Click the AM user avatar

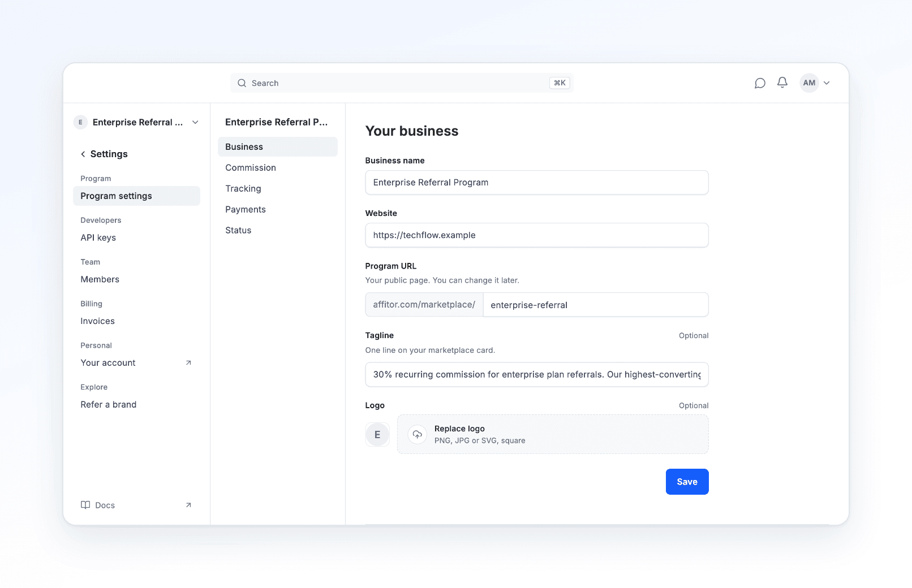tap(810, 83)
